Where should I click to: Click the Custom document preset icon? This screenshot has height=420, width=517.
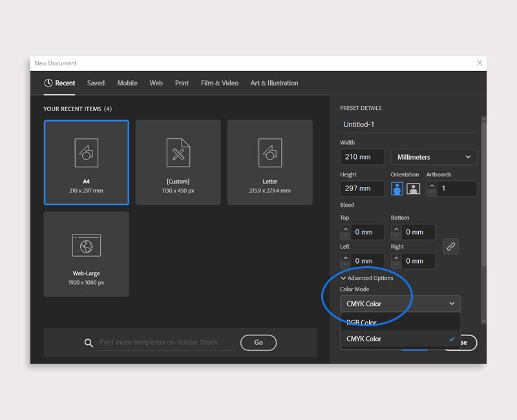178,153
